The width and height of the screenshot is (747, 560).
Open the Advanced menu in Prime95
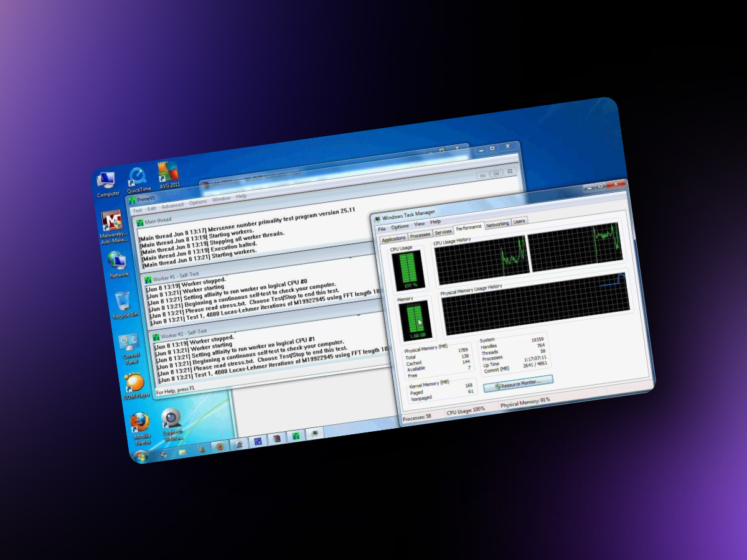click(172, 206)
